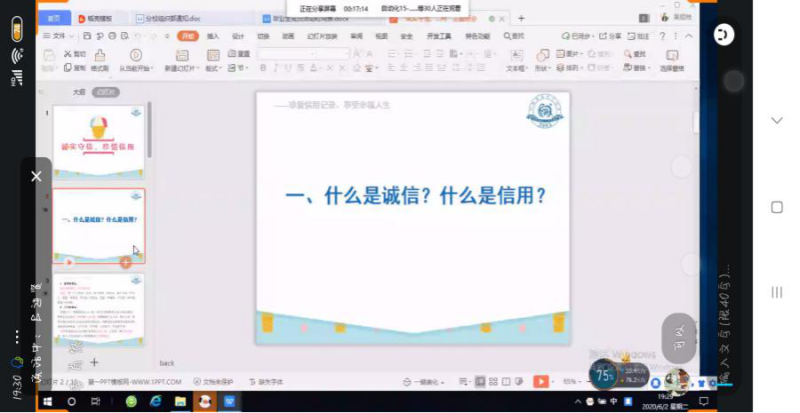Viewport: 800px width, 413px height.
Task: Click the orange plus icon on slide 2 thumbnail
Action: coord(125,262)
